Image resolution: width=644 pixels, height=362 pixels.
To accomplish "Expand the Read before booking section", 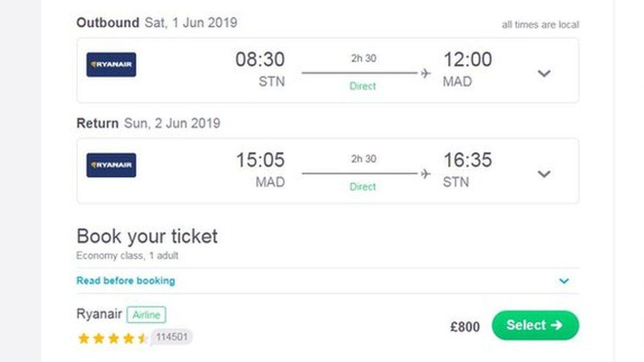I will click(564, 281).
